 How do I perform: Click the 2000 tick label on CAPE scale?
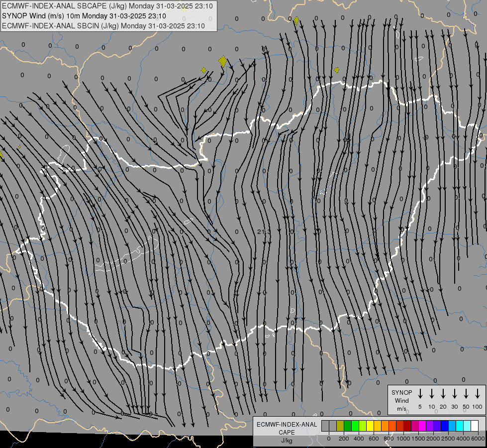(433, 439)
